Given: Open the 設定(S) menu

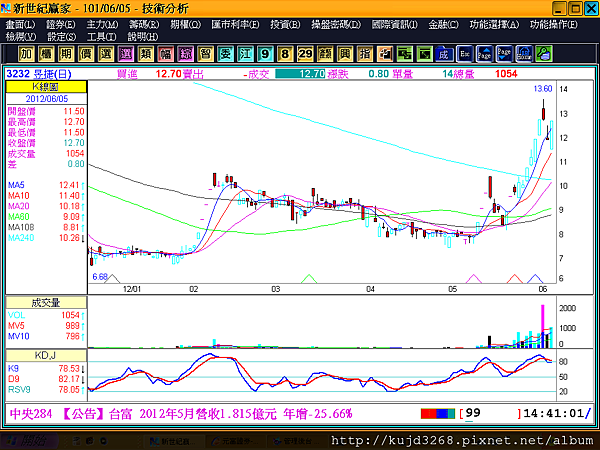Looking at the screenshot, I should point(61,37).
